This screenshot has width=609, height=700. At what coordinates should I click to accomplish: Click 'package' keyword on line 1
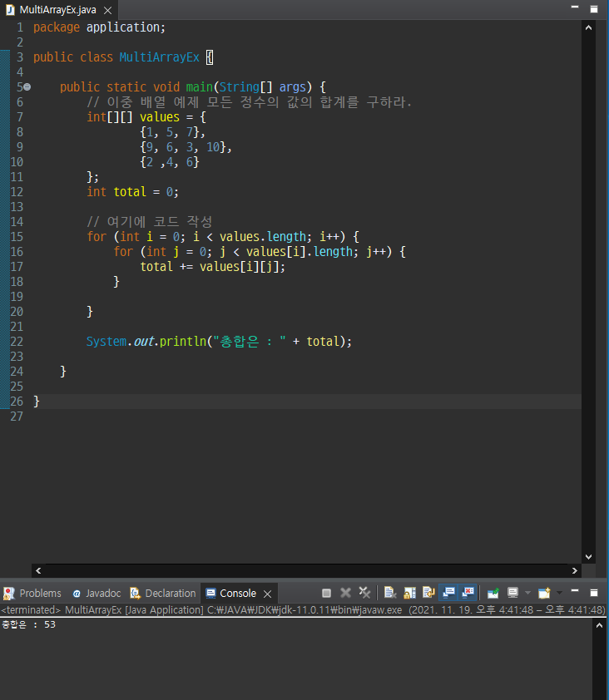click(x=57, y=27)
